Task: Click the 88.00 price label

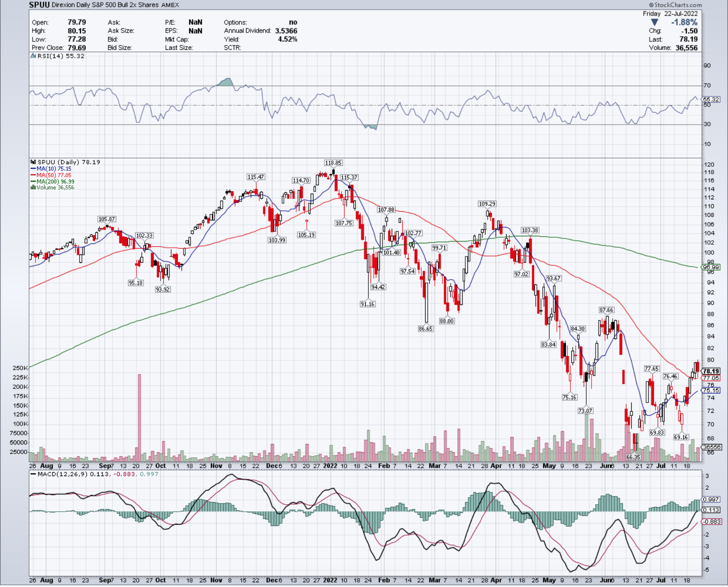Action: pyautogui.click(x=447, y=321)
